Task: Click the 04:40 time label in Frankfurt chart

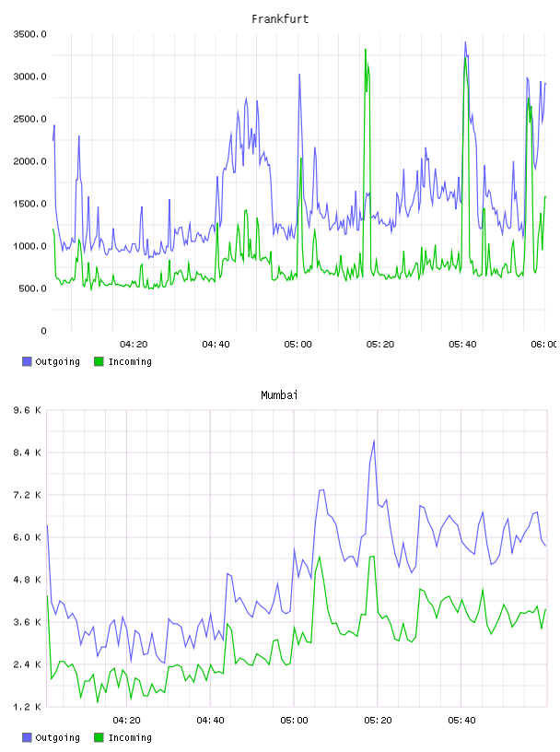Action: (216, 345)
